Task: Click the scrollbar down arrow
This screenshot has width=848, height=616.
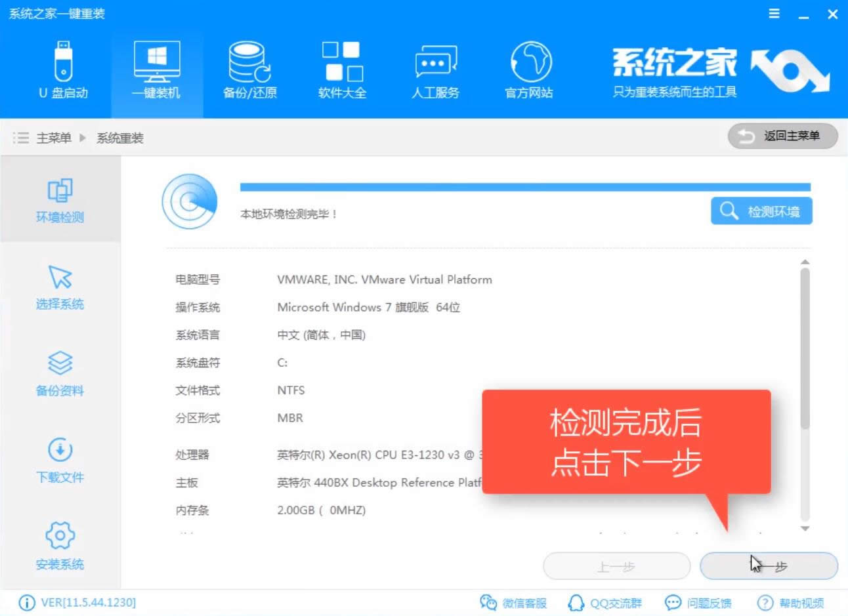Action: (805, 530)
